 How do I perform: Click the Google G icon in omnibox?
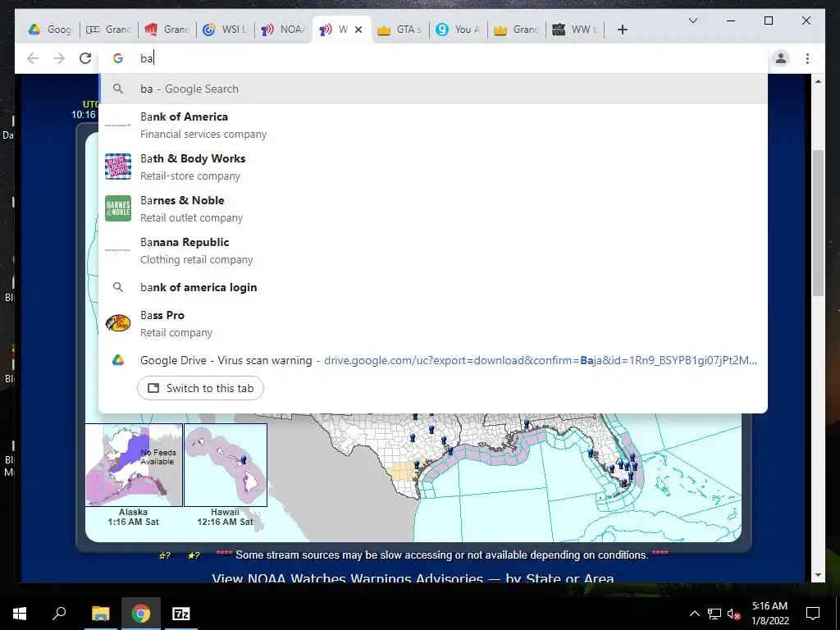coord(118,58)
